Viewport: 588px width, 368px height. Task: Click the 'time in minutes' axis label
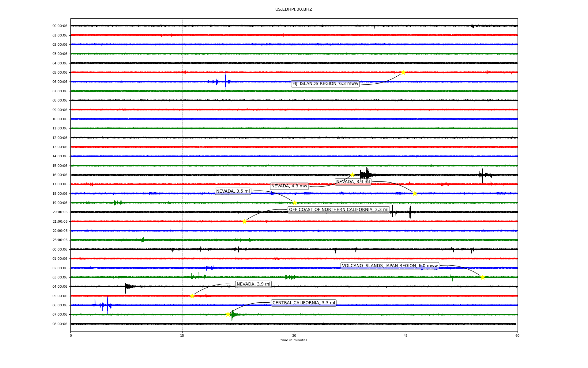tap(294, 340)
